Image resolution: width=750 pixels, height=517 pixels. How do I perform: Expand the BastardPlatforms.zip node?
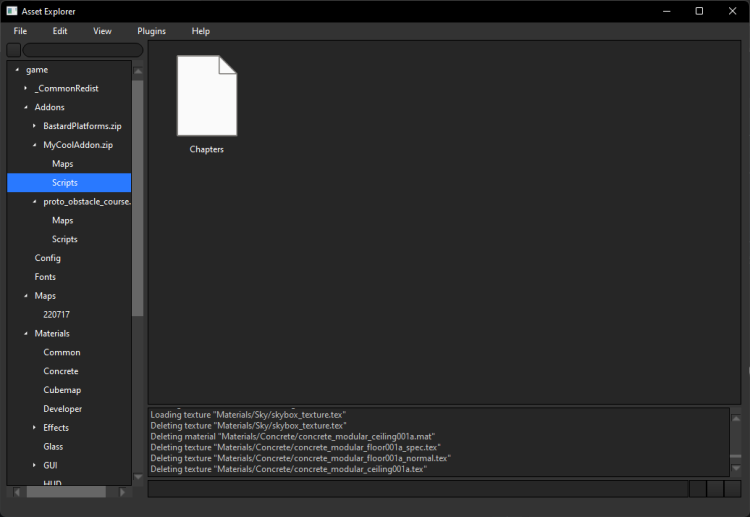point(35,126)
